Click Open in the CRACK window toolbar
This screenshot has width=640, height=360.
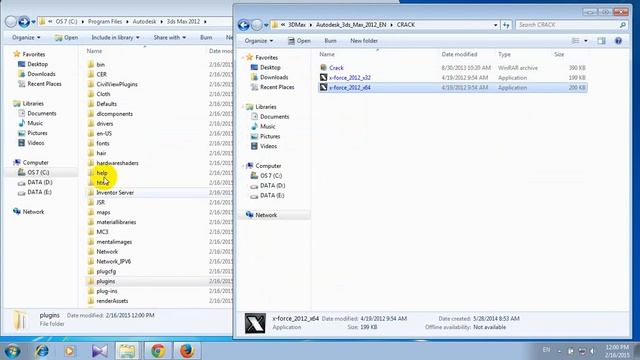[x=299, y=41]
